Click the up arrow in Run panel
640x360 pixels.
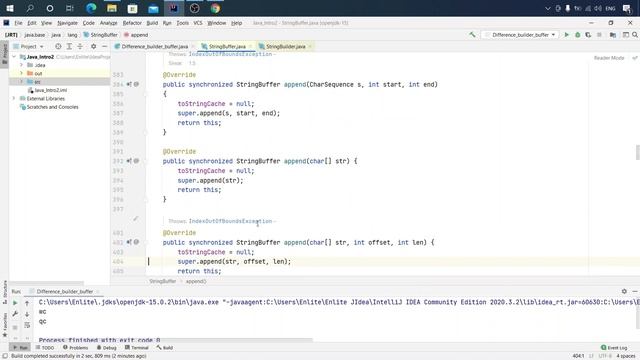[x=27, y=303]
